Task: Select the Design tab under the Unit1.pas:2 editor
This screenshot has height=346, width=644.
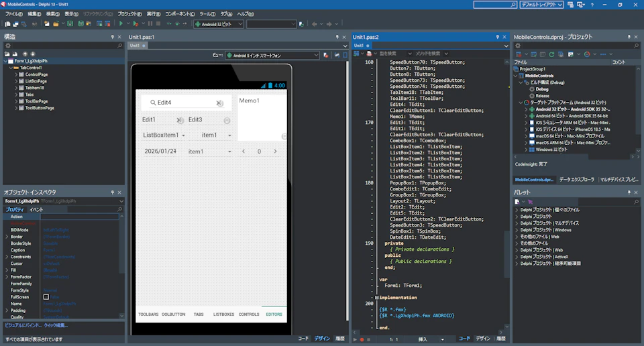Action: pos(483,339)
